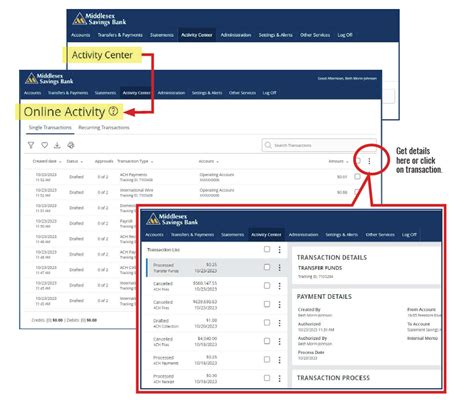
Task: Click the heart favorites icon in Online Activity
Action: pyautogui.click(x=44, y=145)
